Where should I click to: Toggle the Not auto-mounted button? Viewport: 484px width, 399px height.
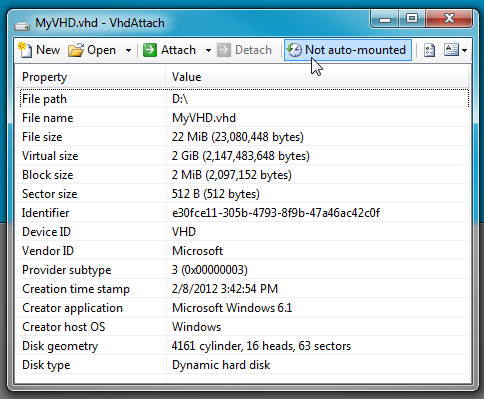tap(348, 50)
